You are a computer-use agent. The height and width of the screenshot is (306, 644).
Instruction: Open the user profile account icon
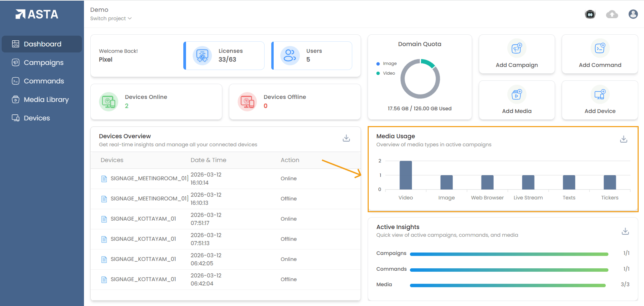[633, 14]
